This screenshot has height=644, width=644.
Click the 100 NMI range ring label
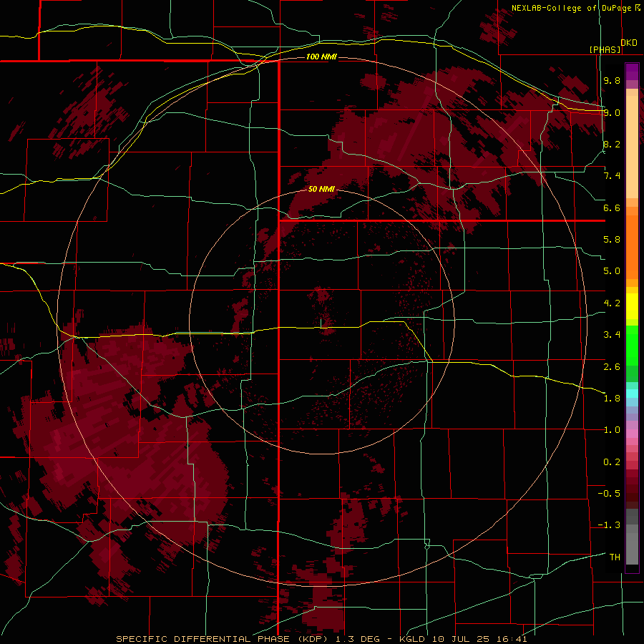(x=321, y=57)
